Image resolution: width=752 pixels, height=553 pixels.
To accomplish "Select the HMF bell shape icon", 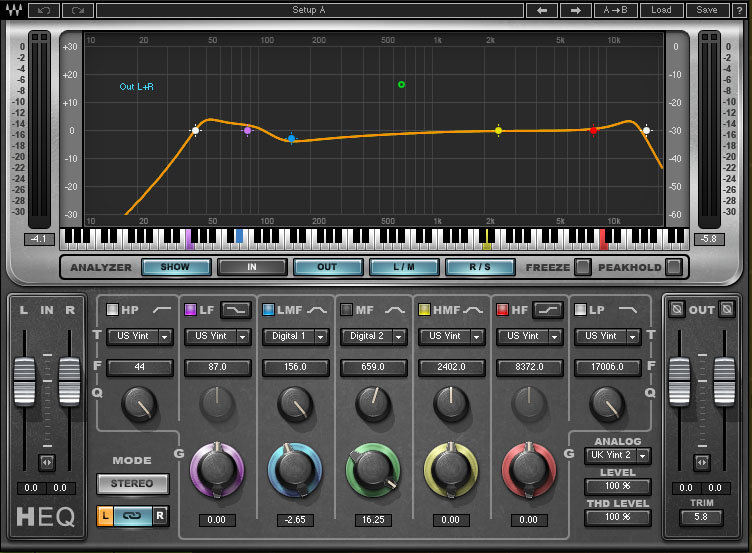I will pos(473,310).
